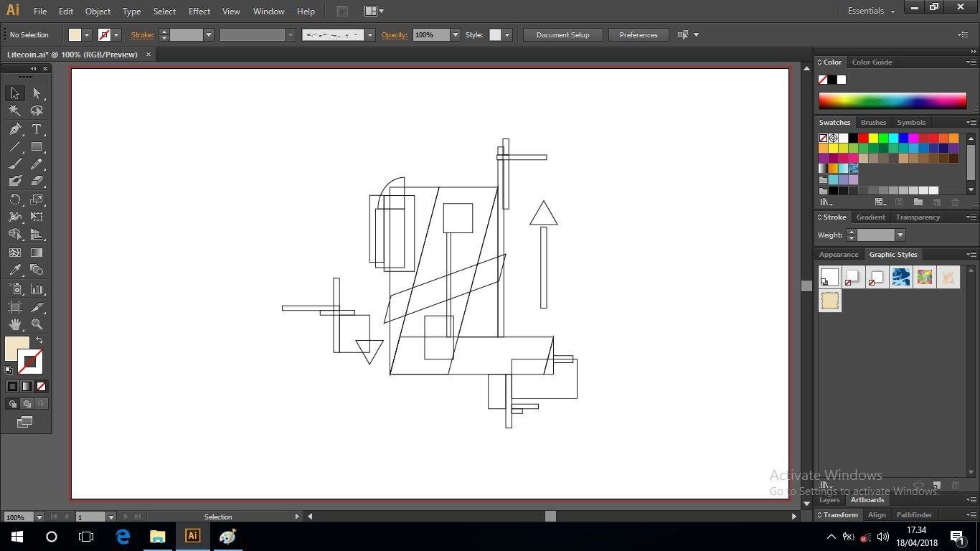Open Stroke panel Weight dropdown
This screenshot has width=980, height=551.
(900, 235)
